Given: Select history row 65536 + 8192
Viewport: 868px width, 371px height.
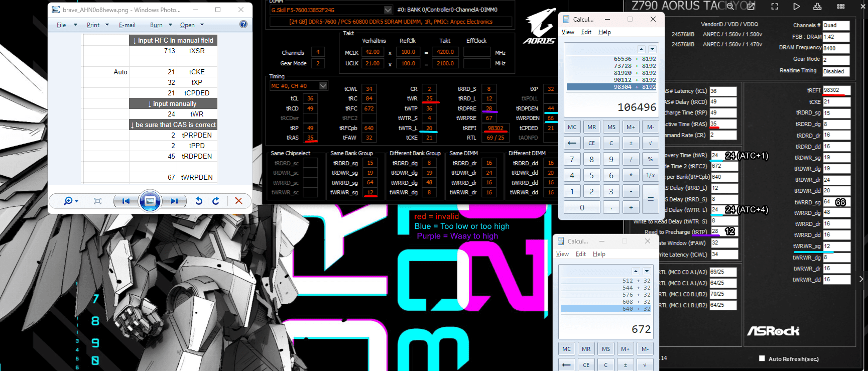Looking at the screenshot, I should [611, 59].
